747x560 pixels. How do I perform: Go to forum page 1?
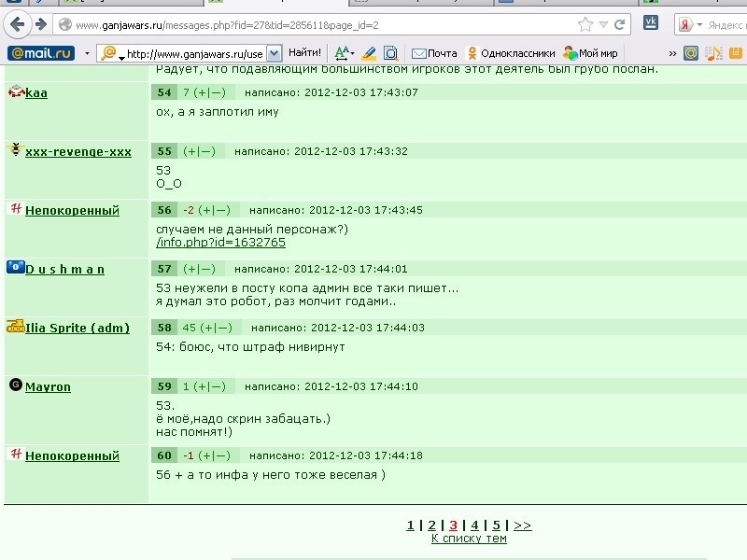(410, 525)
